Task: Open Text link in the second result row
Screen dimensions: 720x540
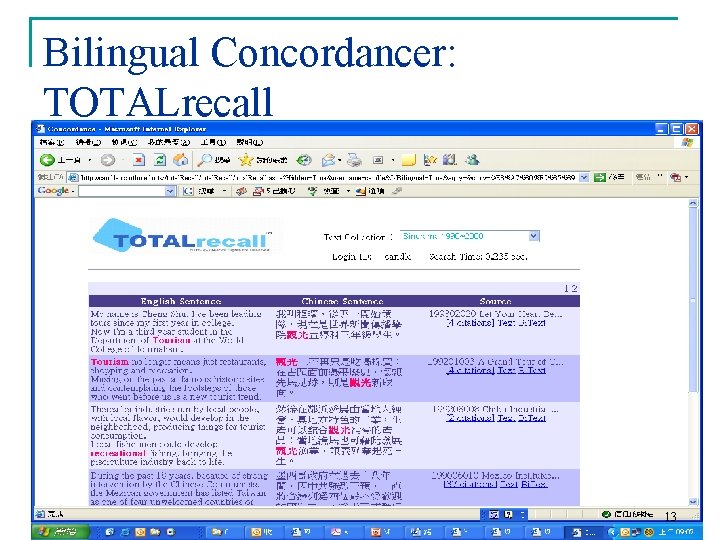Action: coord(506,370)
